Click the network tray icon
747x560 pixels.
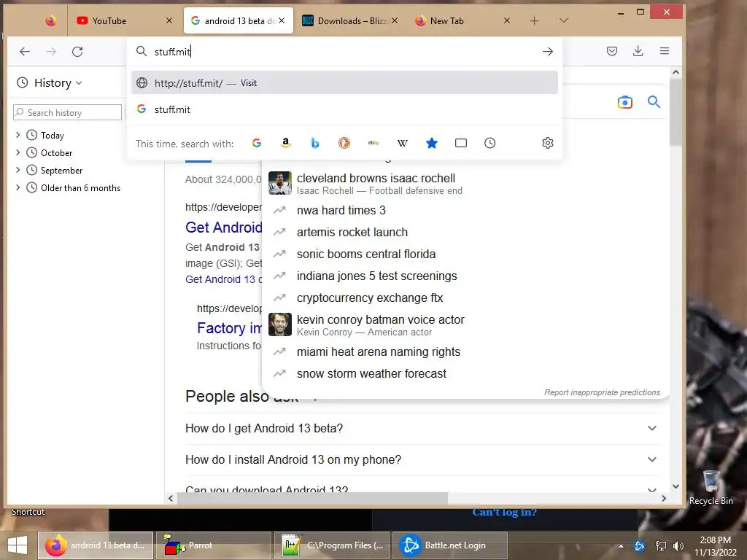click(661, 546)
